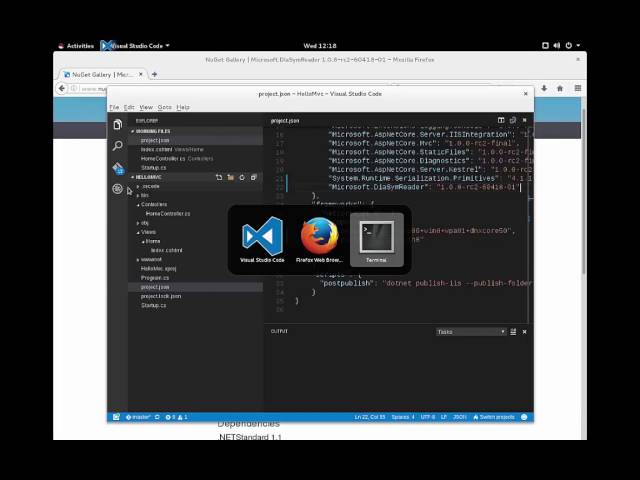Screen dimensions: 640x480
Task: Select the project.json editor tab title
Action: point(285,120)
